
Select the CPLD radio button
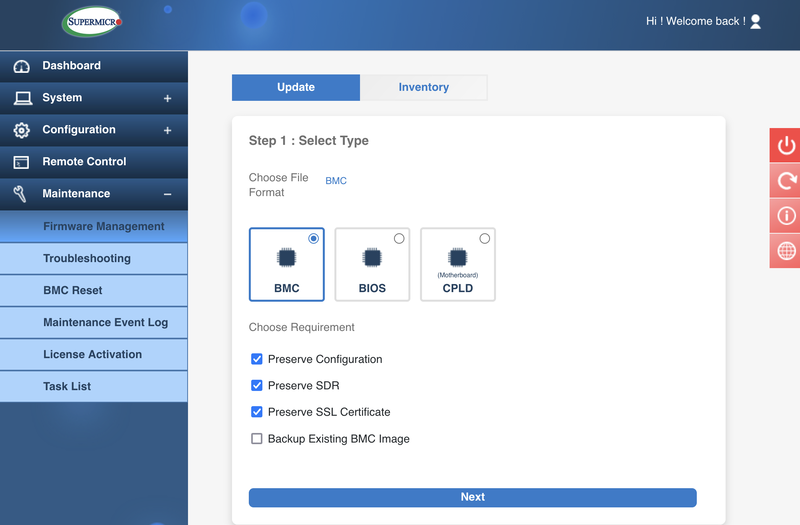coord(485,238)
